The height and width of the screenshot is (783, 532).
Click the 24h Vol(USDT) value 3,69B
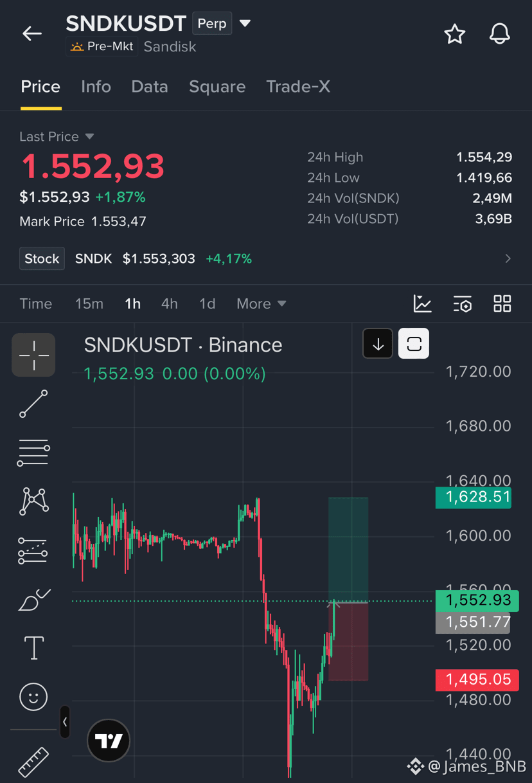tap(493, 219)
